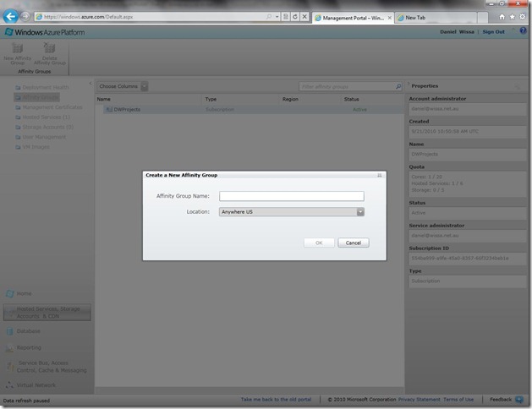Open the Reporting navigation section
The image size is (532, 409).
[28, 347]
